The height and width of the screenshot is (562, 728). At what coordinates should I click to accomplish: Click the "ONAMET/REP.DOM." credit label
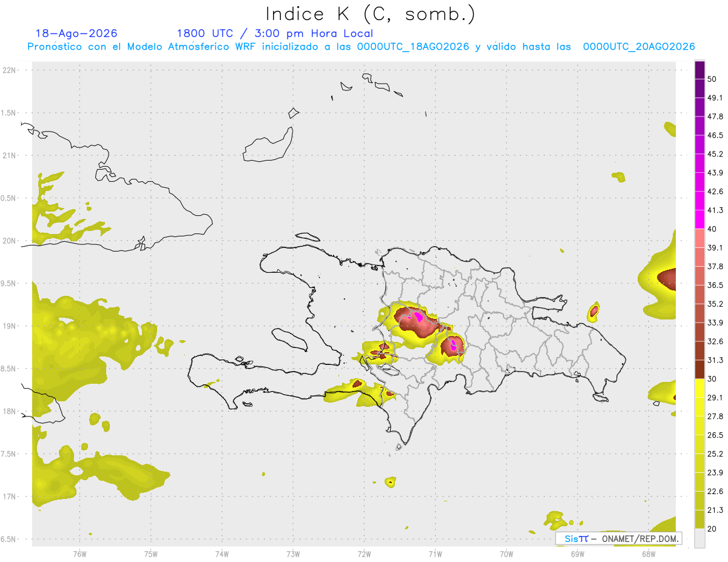point(639,538)
